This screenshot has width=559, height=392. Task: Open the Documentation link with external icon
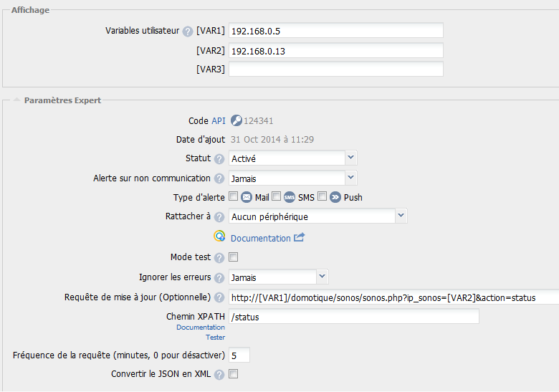click(261, 238)
